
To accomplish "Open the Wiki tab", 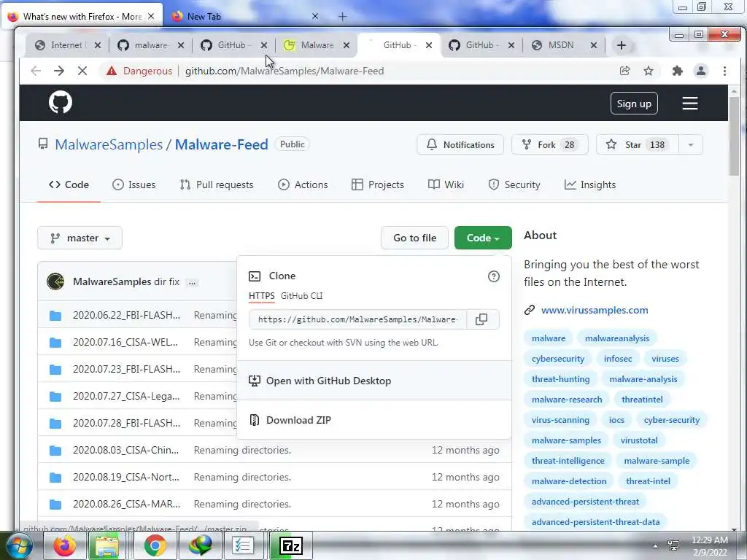I will tap(446, 184).
